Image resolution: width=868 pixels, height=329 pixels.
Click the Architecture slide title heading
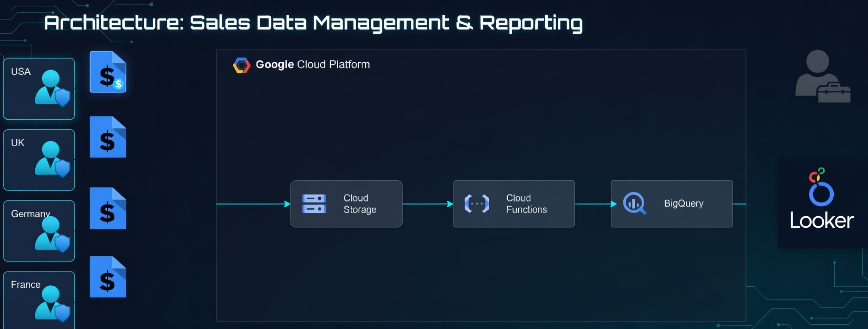313,23
